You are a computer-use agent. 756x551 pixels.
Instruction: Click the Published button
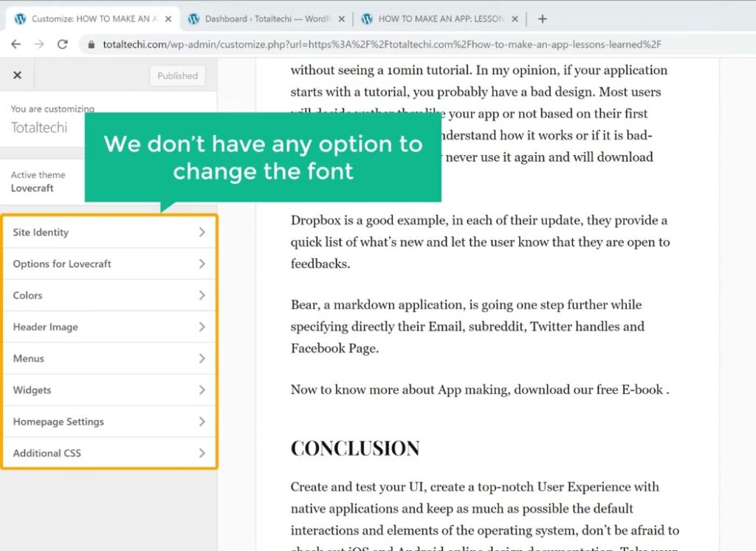[176, 75]
